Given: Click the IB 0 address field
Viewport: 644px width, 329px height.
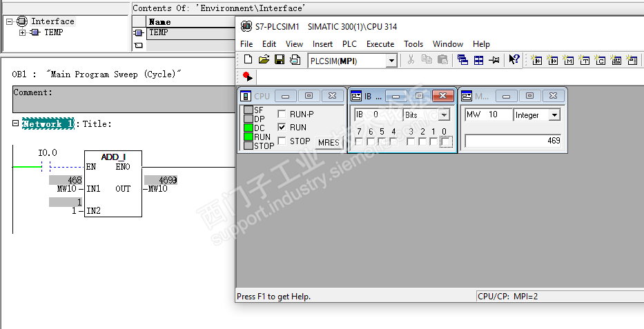Looking at the screenshot, I should point(378,114).
